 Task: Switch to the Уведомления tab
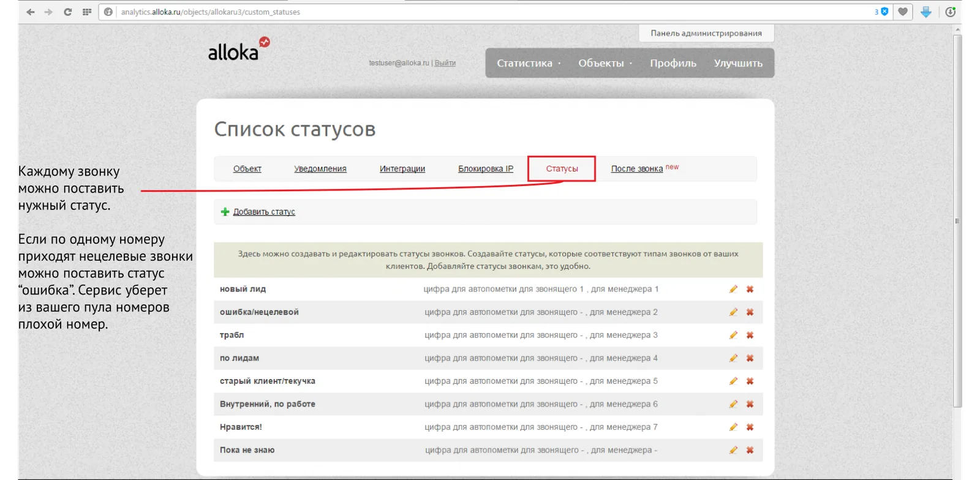click(320, 169)
